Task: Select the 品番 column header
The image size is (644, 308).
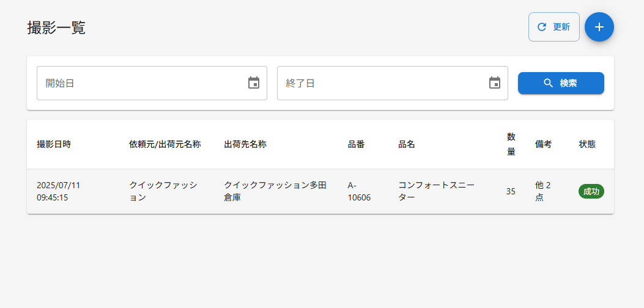Action: tap(356, 145)
